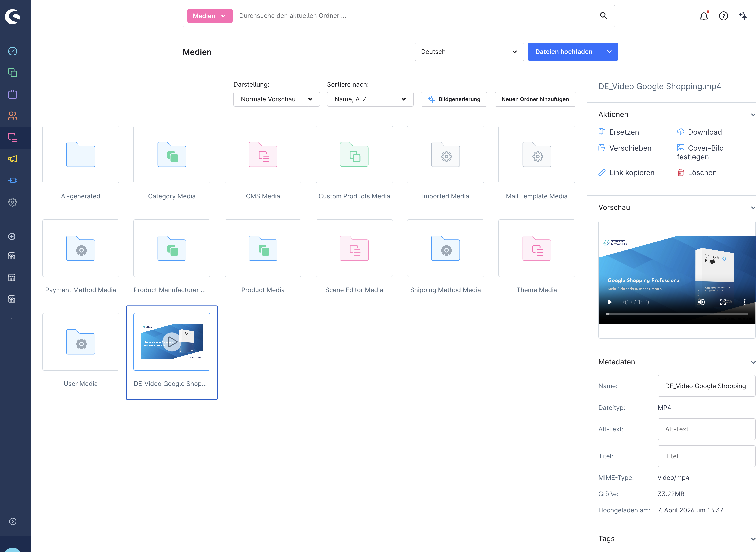The height and width of the screenshot is (552, 756).
Task: Select the CMS Media folder
Action: click(x=263, y=155)
